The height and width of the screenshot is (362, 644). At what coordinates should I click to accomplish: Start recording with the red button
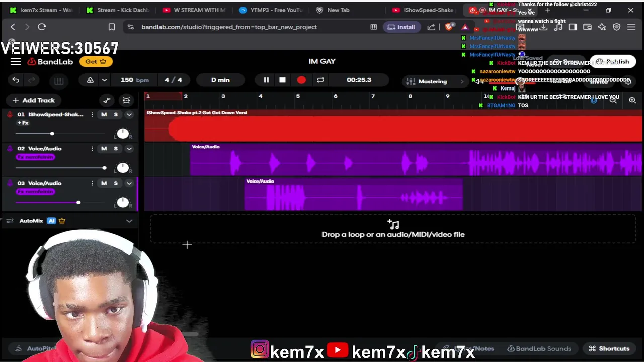301,80
